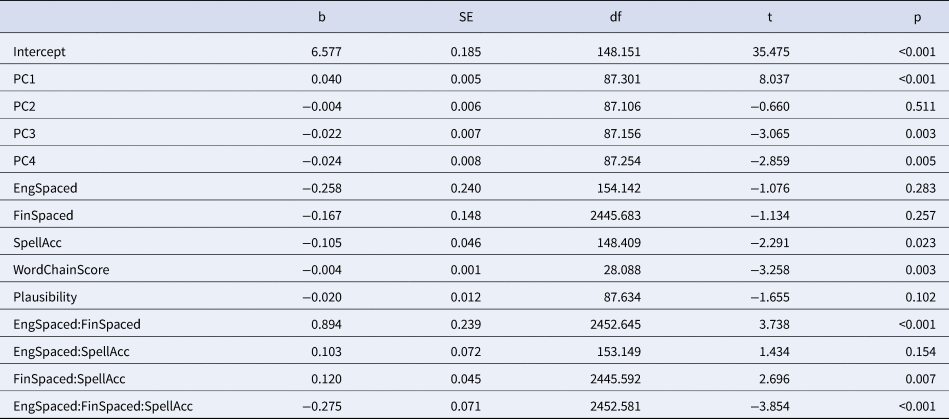
Task: Click the WordChainScore df value 28.088
Action: click(622, 270)
